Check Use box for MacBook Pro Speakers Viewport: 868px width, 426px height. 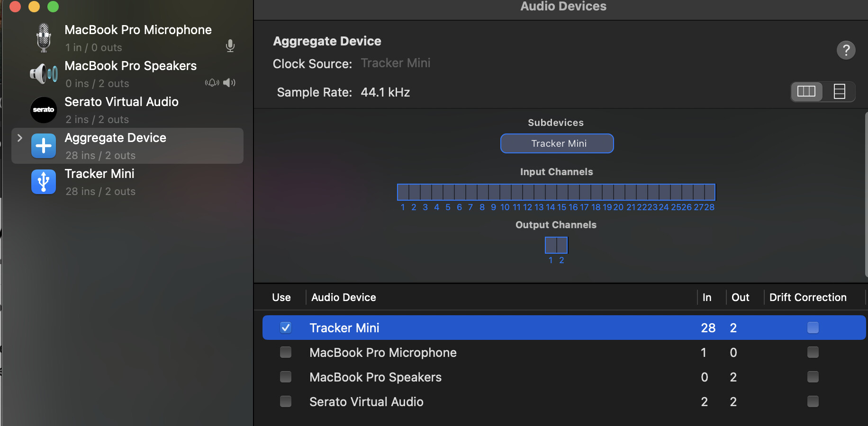pos(286,377)
